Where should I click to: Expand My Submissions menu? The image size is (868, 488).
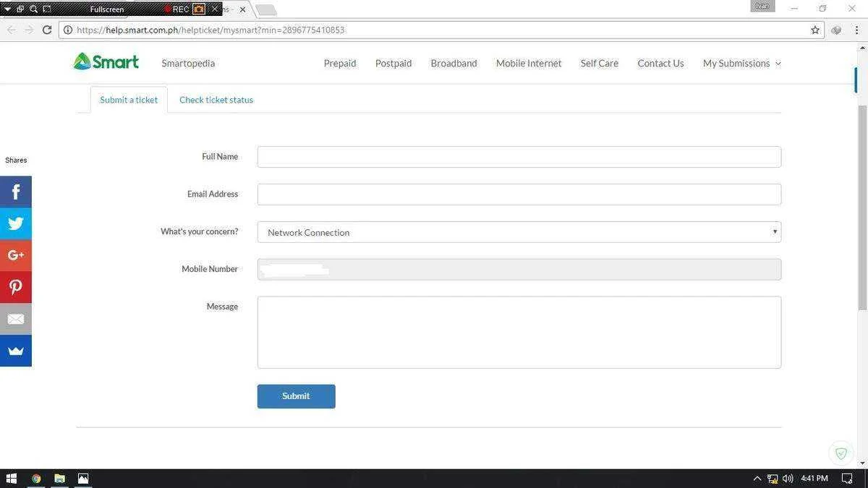[742, 63]
